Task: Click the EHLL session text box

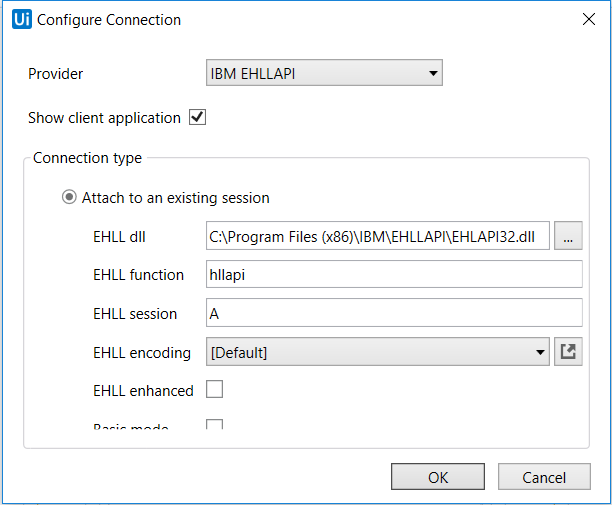Action: (394, 313)
